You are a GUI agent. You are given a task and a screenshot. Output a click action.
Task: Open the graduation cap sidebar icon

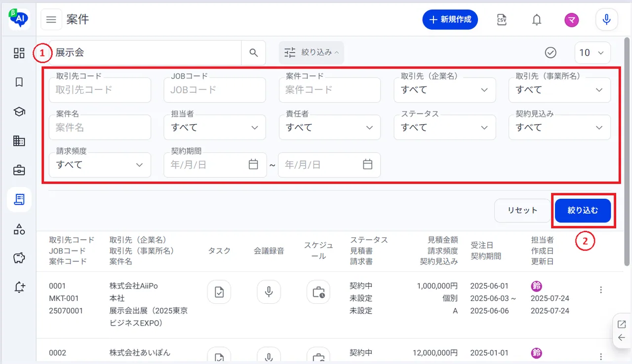pos(19,112)
